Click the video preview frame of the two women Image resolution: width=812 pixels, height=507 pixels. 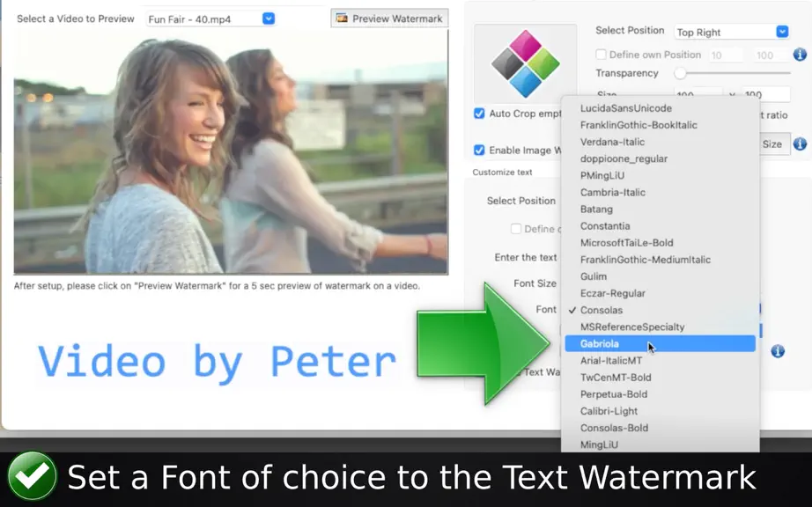[231, 151]
